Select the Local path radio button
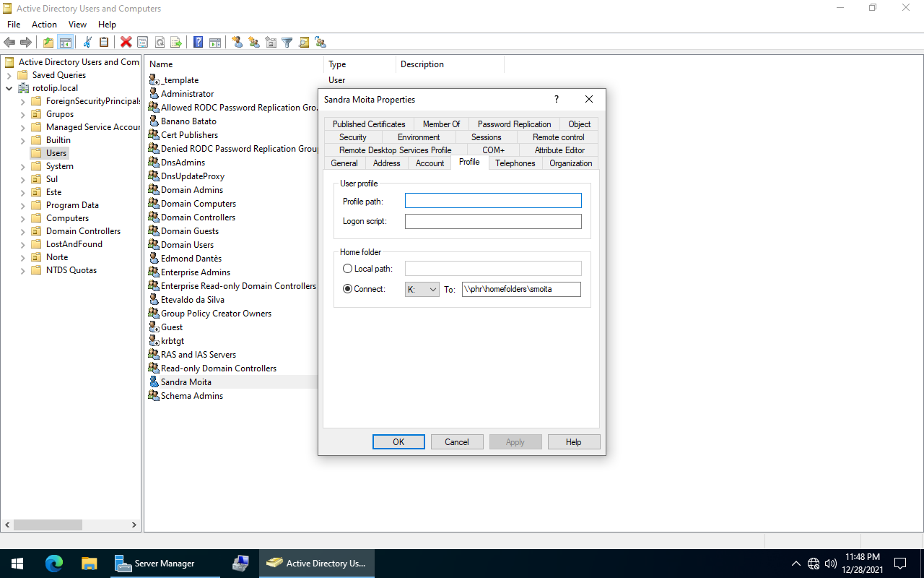The height and width of the screenshot is (578, 924). point(348,269)
